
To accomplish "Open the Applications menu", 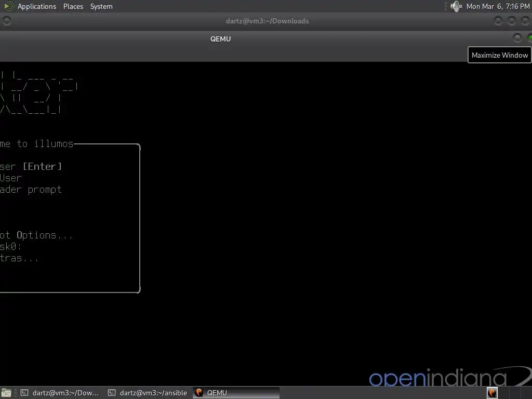I will pos(37,6).
